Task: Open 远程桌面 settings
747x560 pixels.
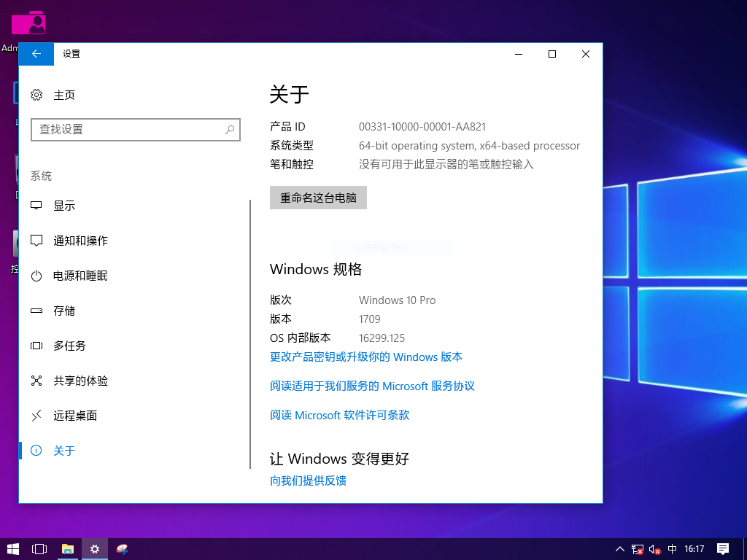Action: (x=74, y=416)
